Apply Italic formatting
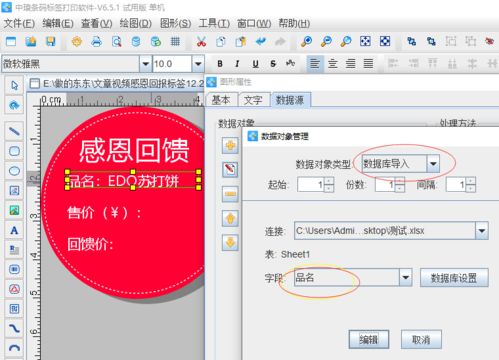499x360 pixels. (x=237, y=64)
